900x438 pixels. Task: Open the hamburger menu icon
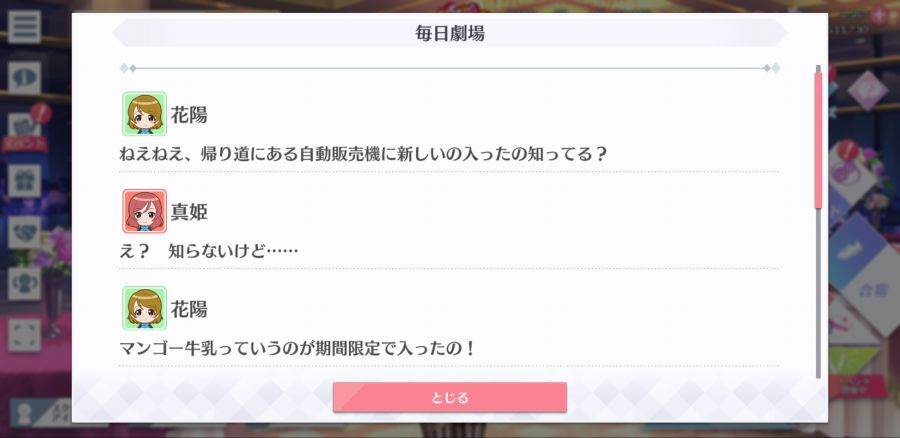coord(25,26)
